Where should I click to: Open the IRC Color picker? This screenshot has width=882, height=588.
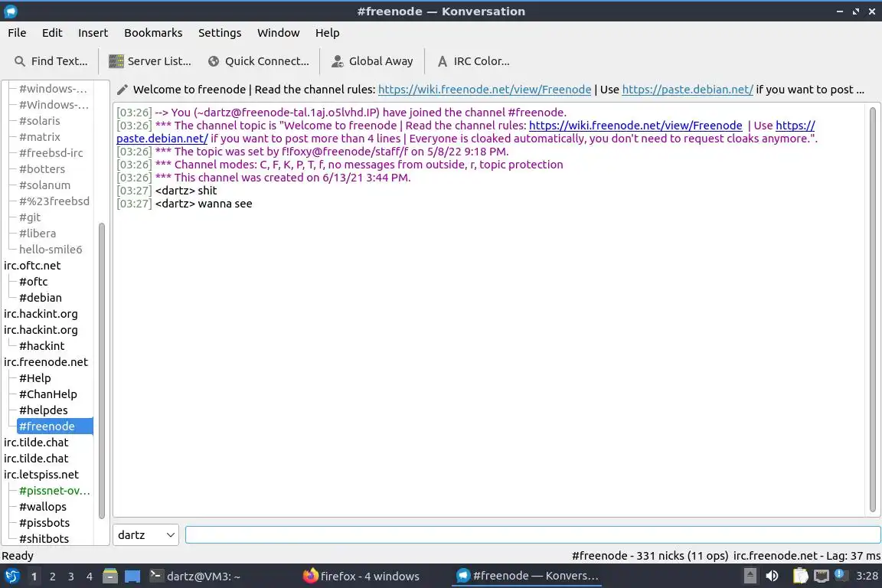pyautogui.click(x=473, y=61)
